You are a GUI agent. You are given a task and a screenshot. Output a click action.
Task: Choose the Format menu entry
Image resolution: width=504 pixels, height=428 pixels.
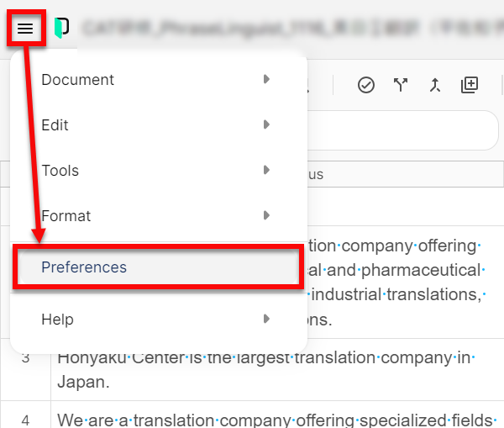point(66,216)
